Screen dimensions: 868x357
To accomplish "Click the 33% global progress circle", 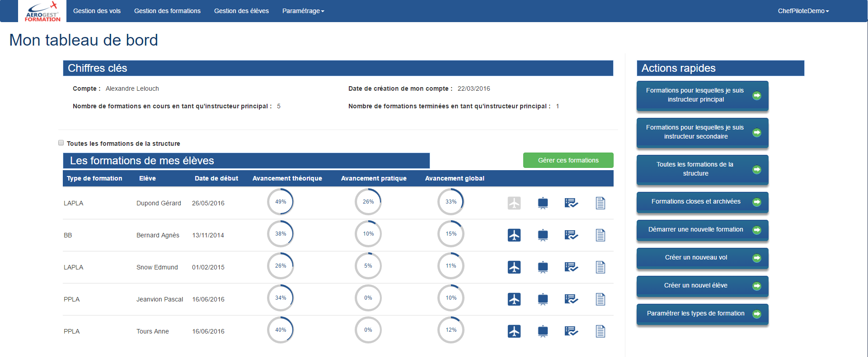I will 451,202.
